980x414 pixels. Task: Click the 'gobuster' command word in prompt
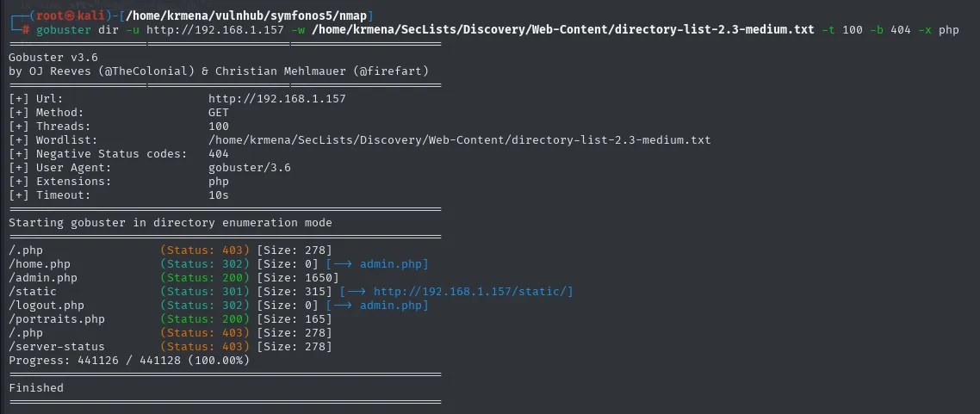[63, 30]
